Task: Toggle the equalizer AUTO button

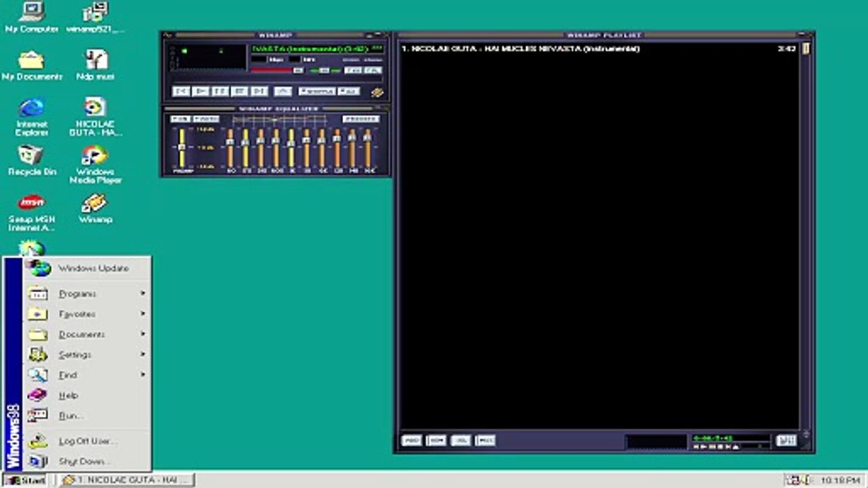Action: [x=205, y=119]
